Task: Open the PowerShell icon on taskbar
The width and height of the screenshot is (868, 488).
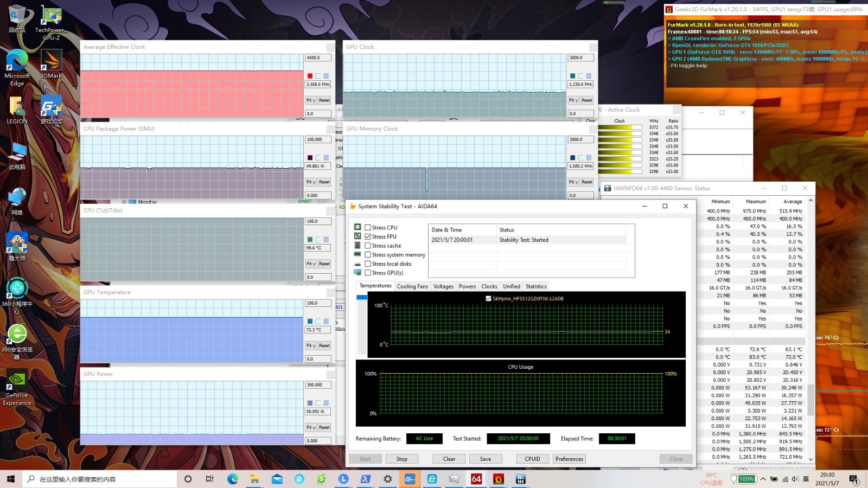Action: pyautogui.click(x=365, y=479)
